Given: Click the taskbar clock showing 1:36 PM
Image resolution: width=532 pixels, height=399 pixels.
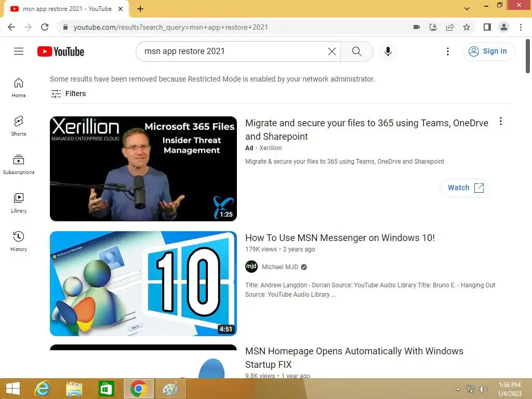Looking at the screenshot, I should coord(510,389).
